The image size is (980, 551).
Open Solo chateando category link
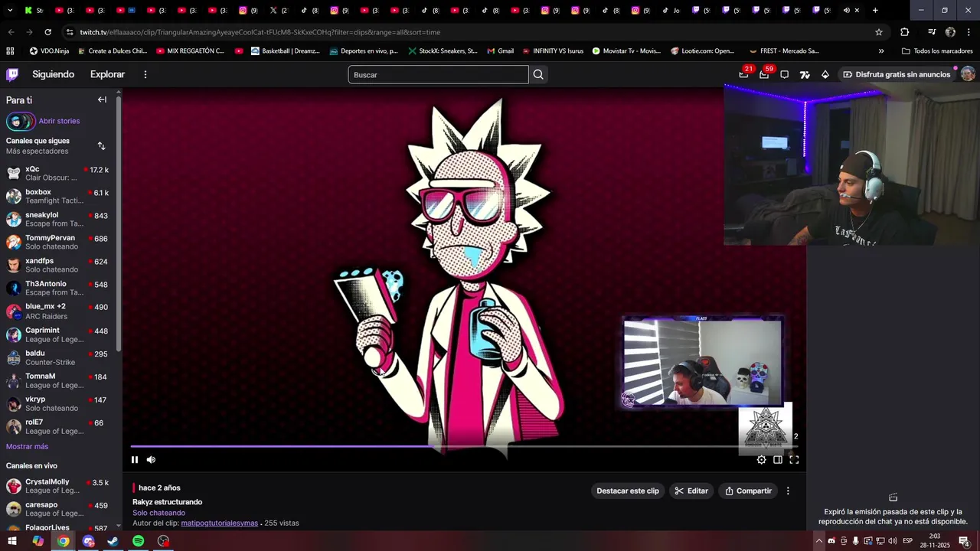[x=158, y=513]
